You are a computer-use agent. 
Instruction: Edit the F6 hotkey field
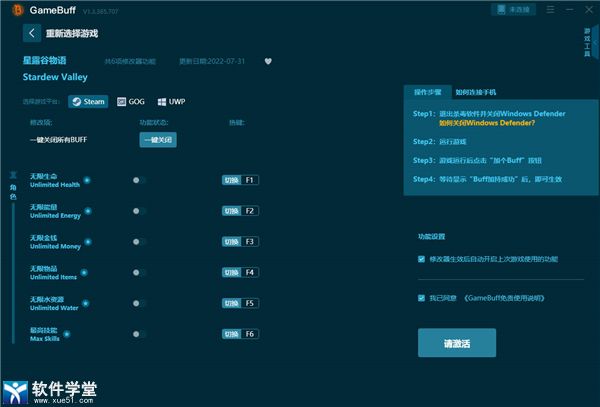tap(250, 334)
